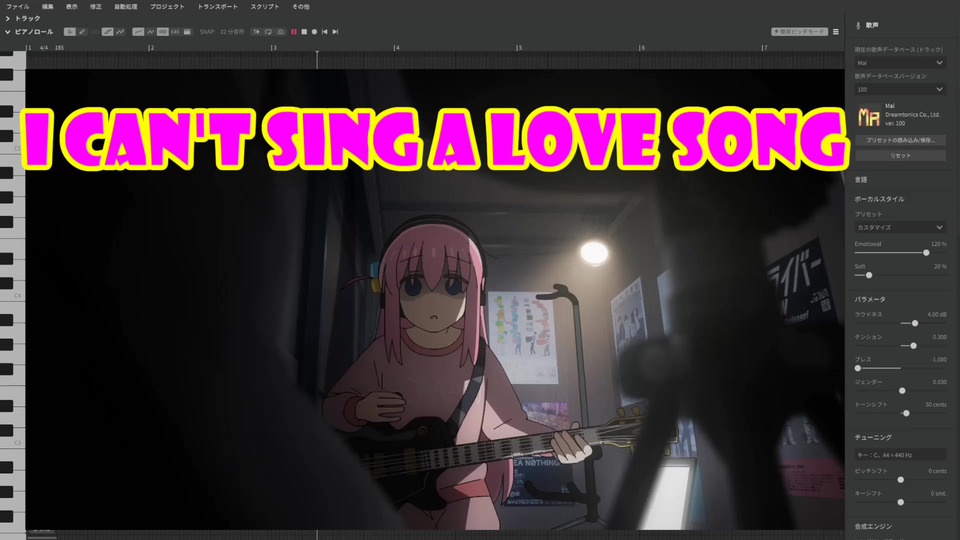
Task: Click the 合成エンジン section header
Action: 873,527
